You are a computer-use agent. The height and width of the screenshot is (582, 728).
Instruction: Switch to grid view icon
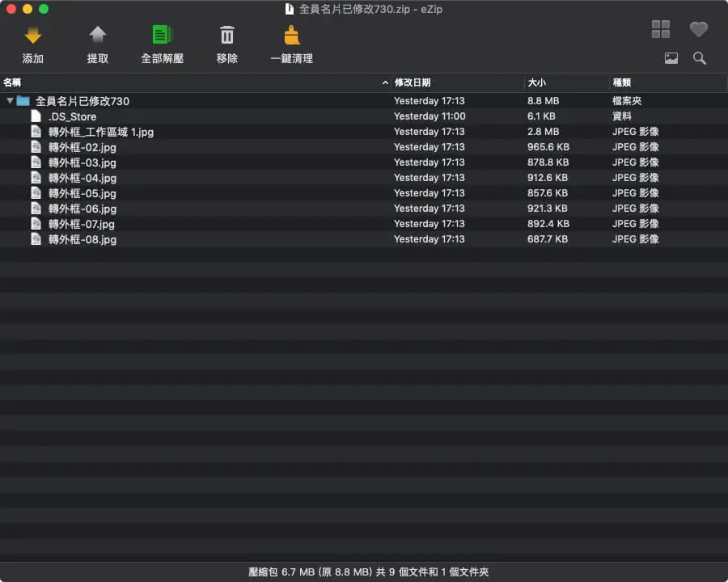661,29
